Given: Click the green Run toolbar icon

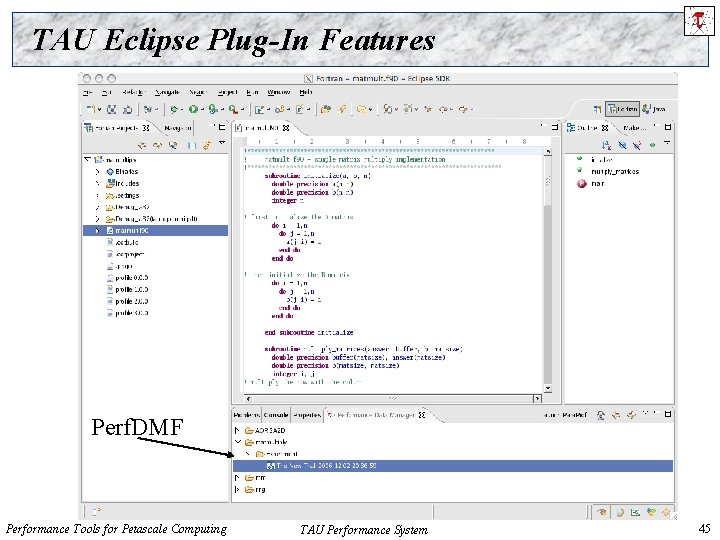Looking at the screenshot, I should tap(193, 109).
